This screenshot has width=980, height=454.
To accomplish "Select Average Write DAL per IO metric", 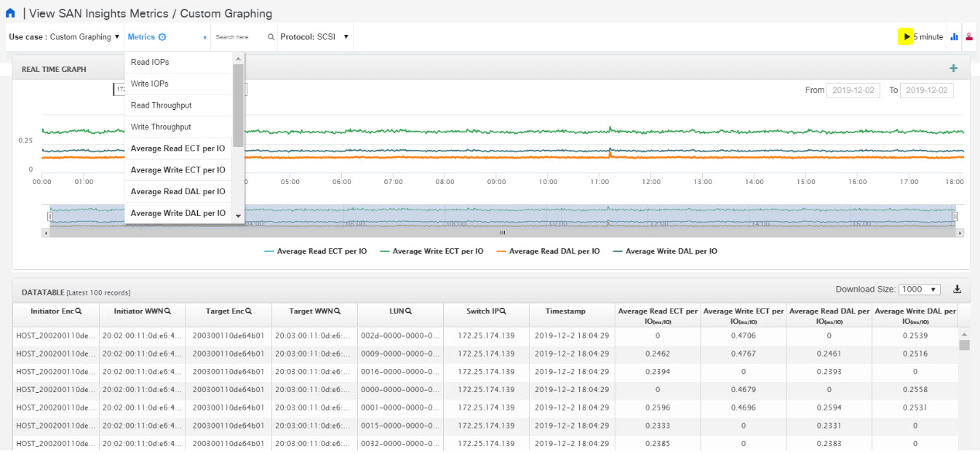I will 178,213.
